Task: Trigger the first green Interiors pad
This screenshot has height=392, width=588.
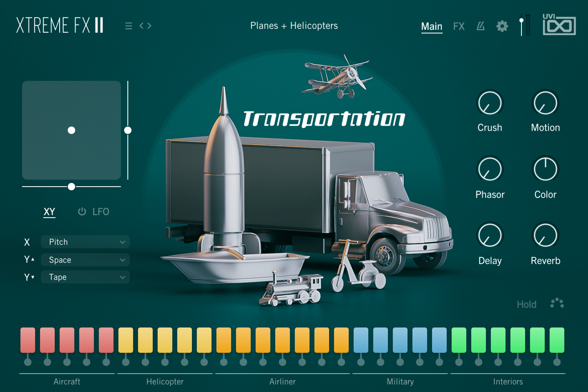Action: 459,340
